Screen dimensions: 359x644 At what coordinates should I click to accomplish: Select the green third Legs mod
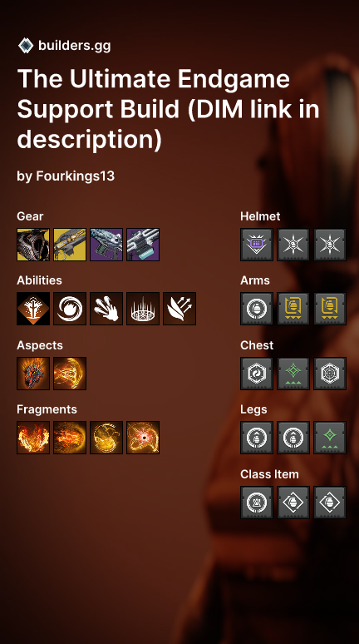[330, 438]
